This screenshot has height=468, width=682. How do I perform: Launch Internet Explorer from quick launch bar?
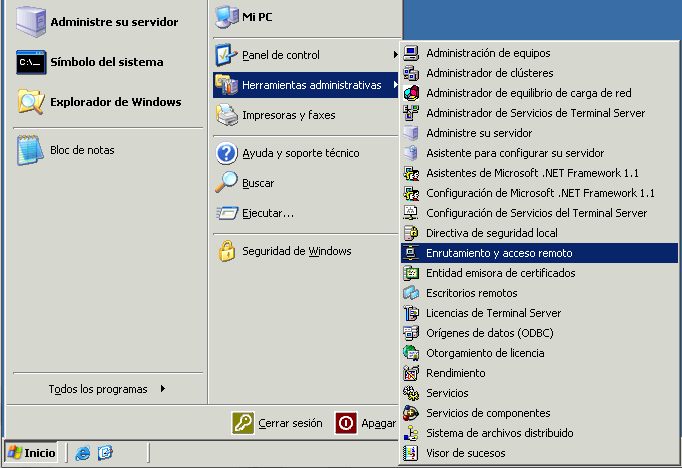pos(83,453)
